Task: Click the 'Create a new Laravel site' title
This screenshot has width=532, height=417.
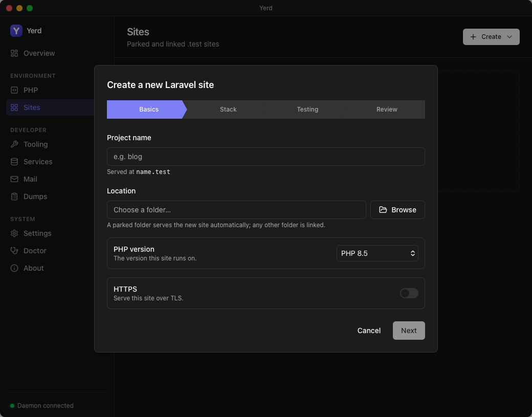Action: 161,85
